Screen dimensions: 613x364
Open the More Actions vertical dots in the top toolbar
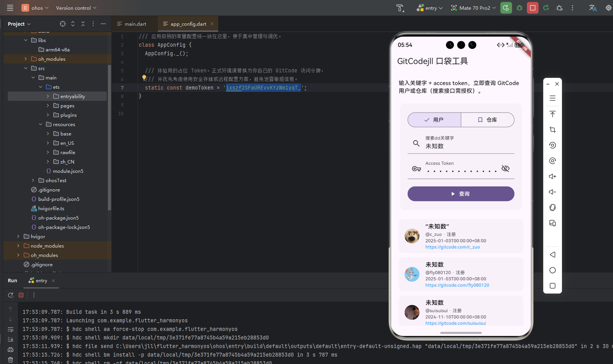[572, 8]
